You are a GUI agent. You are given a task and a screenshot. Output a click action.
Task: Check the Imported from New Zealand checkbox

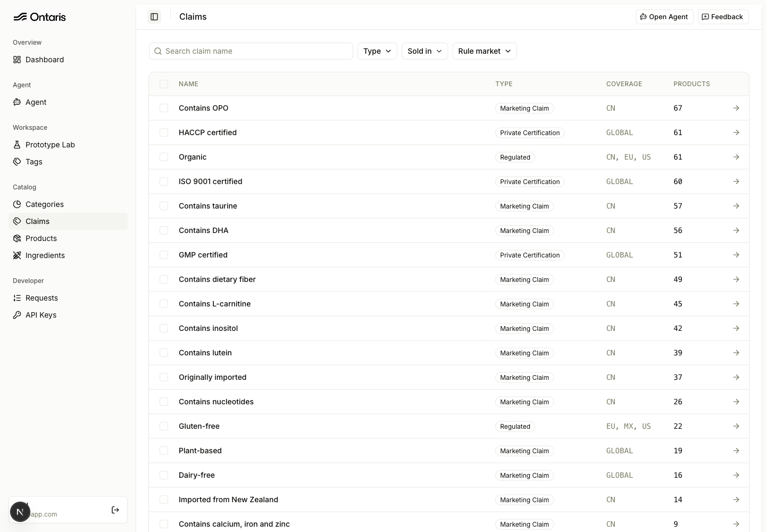[164, 500]
